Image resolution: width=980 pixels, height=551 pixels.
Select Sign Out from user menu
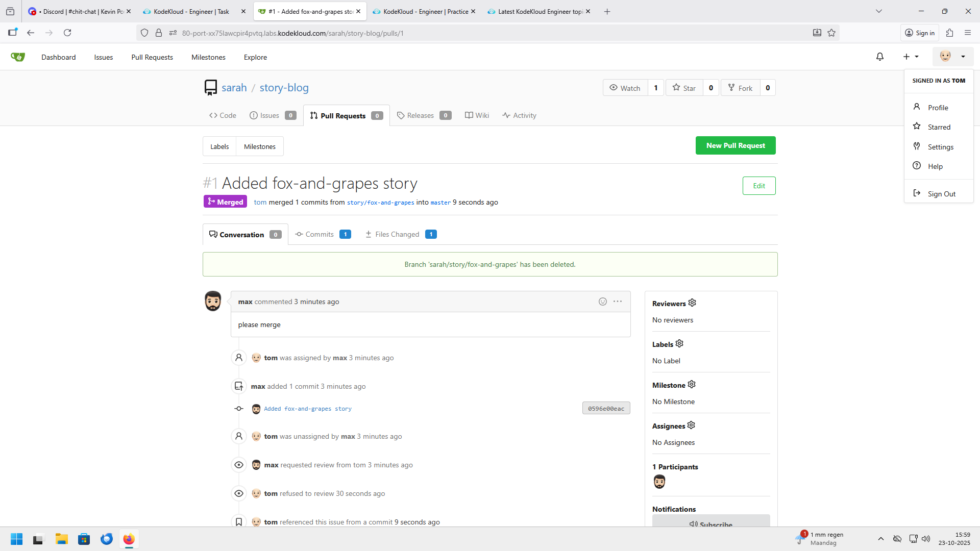(941, 194)
